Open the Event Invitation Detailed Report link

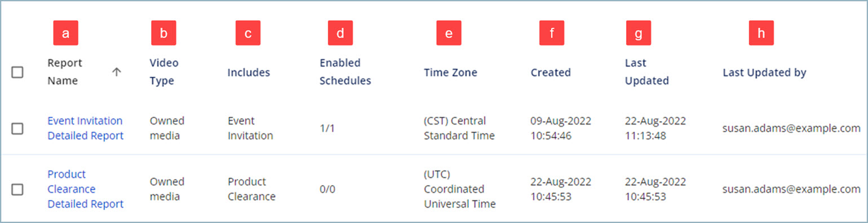[85, 128]
